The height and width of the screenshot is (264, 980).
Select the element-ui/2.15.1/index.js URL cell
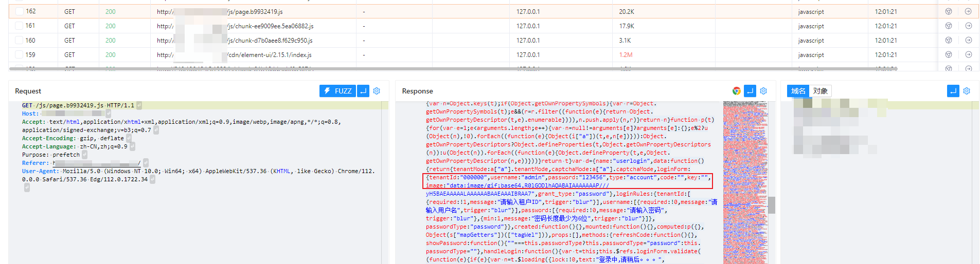[x=253, y=54]
